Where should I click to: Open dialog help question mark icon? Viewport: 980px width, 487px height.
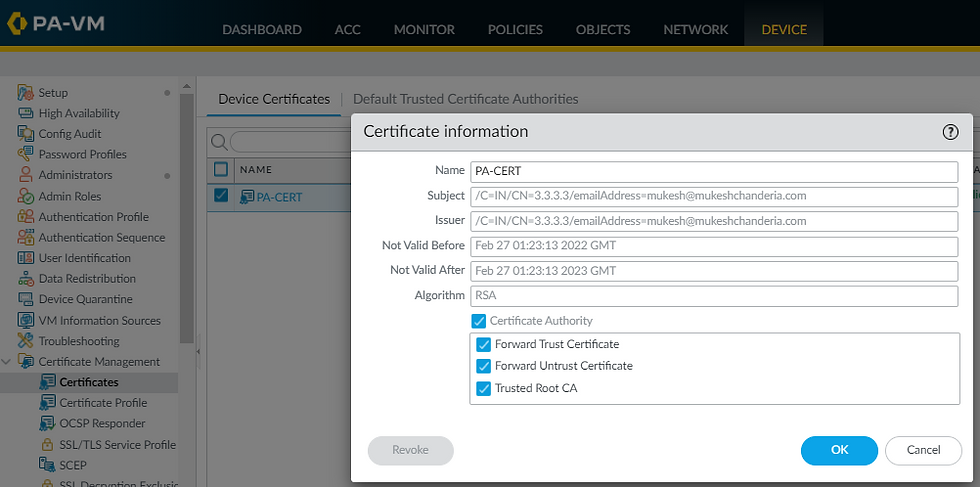(x=950, y=132)
